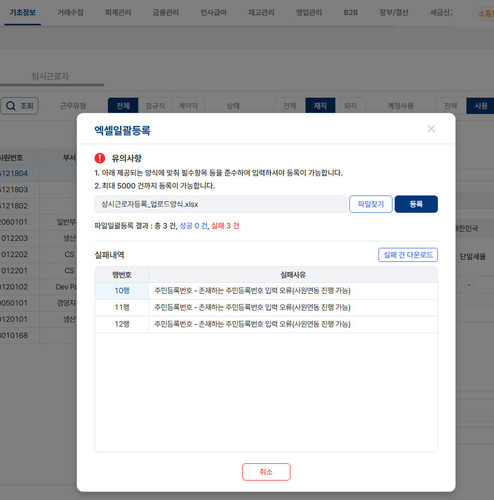Open the 회계관리 top menu
Image resolution: width=494 pixels, height=500 pixels.
tap(118, 13)
